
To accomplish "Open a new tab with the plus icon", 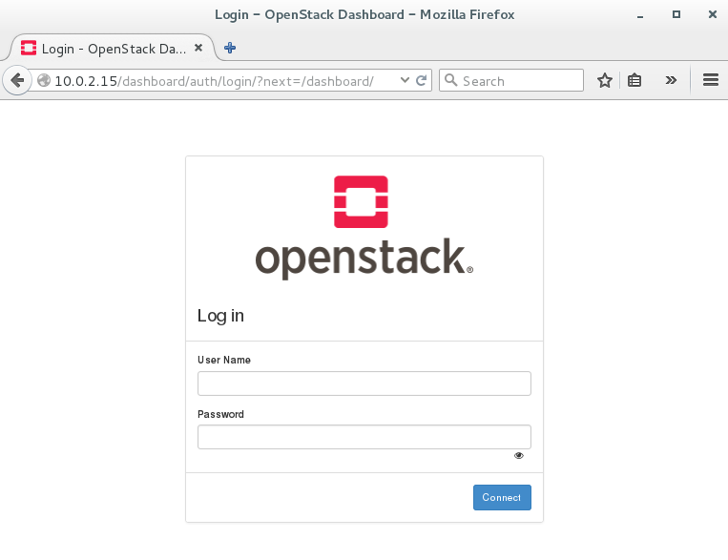I will 230,48.
